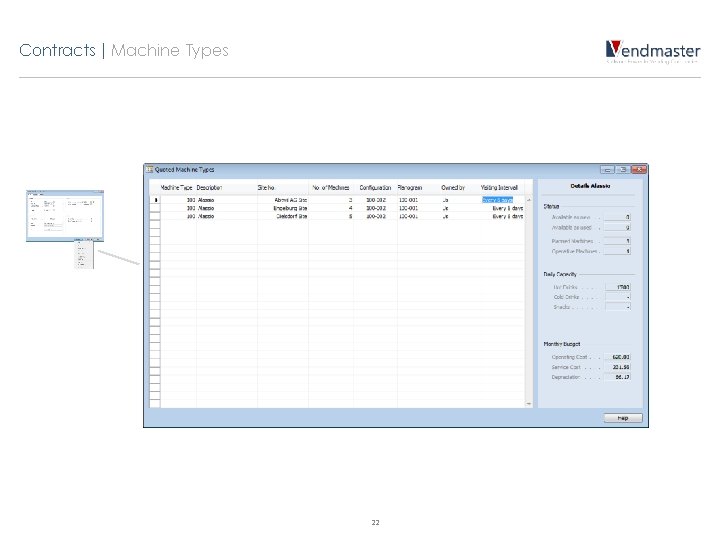The width and height of the screenshot is (720, 540).
Task: Click the table scroll down arrow
Action: pyautogui.click(x=529, y=404)
